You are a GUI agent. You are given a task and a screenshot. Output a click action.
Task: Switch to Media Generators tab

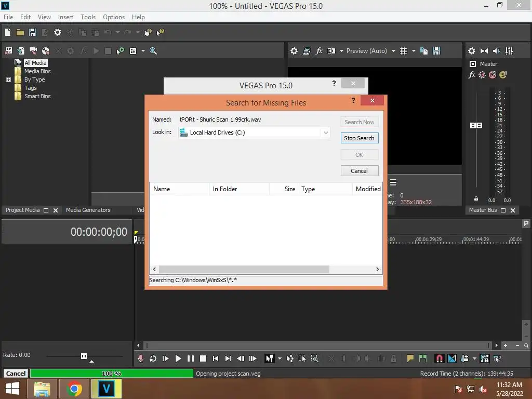[x=88, y=210]
